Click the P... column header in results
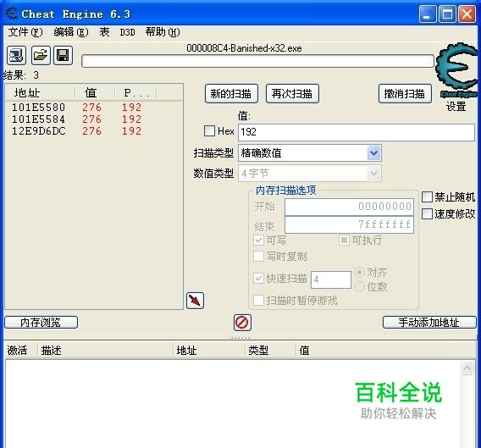The height and width of the screenshot is (448, 481). pos(135,92)
